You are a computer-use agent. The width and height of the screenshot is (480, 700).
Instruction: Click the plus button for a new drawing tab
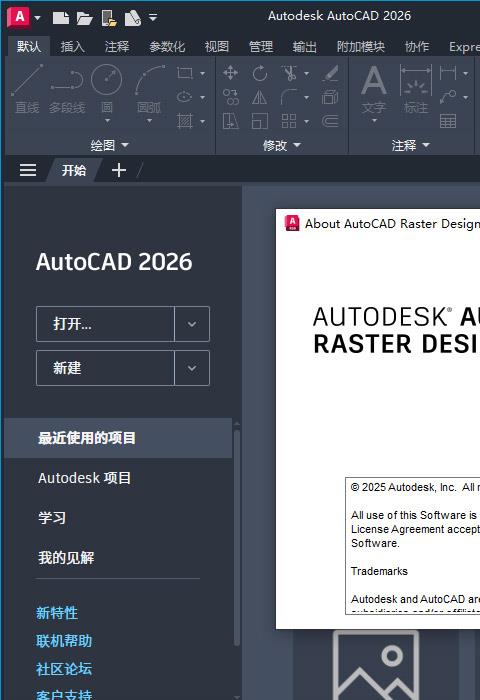(119, 170)
